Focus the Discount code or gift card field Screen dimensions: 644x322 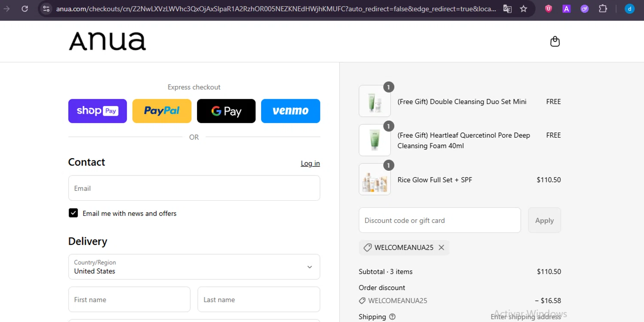click(x=440, y=220)
